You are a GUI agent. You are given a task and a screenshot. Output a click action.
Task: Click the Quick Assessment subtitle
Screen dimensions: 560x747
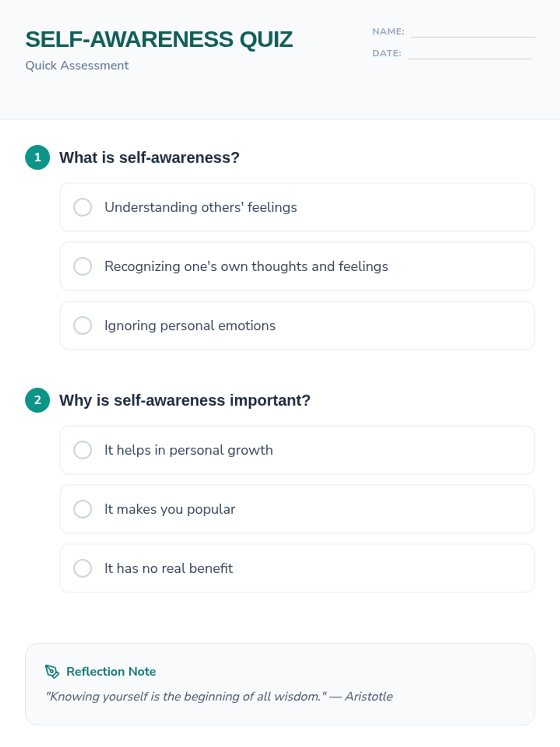77,65
